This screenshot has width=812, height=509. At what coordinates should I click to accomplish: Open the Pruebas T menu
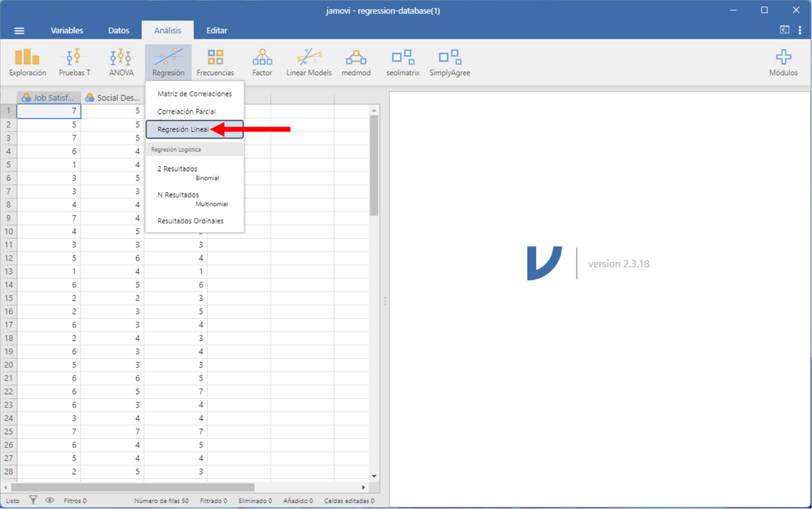75,63
